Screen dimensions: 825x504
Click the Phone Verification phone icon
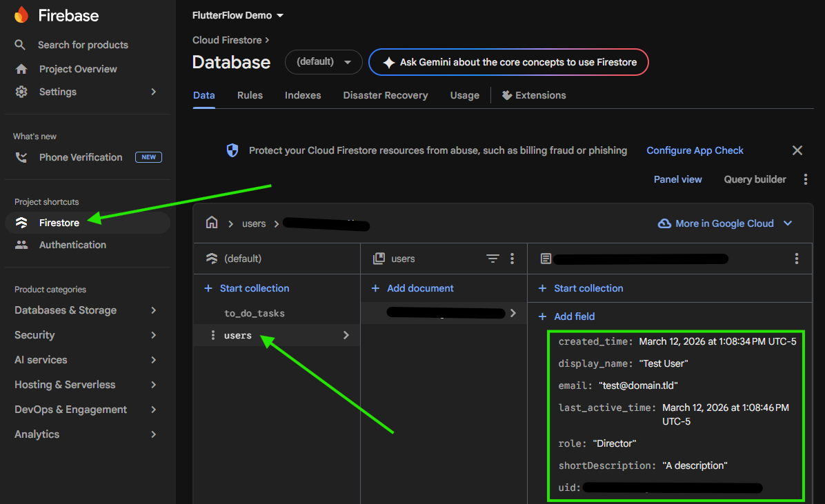[x=21, y=157]
